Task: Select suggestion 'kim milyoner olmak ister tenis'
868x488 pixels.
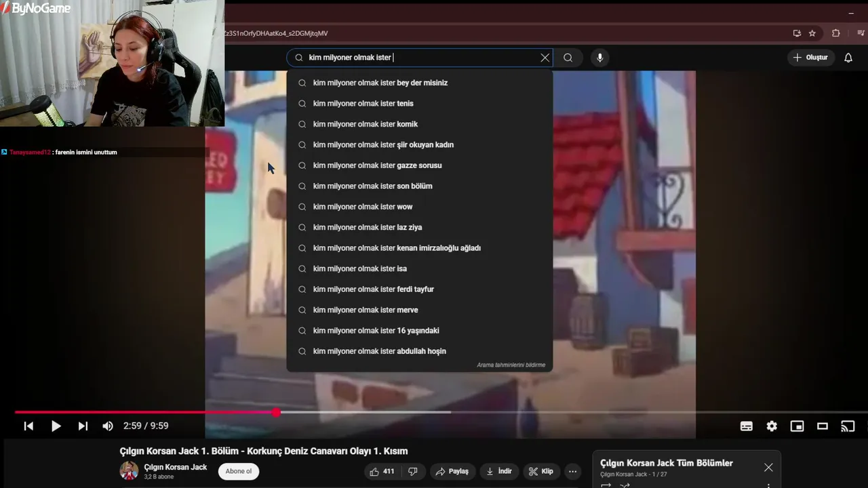Action: click(x=419, y=104)
